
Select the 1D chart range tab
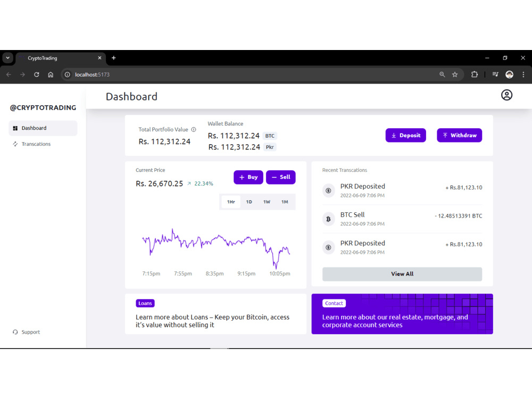click(x=249, y=202)
